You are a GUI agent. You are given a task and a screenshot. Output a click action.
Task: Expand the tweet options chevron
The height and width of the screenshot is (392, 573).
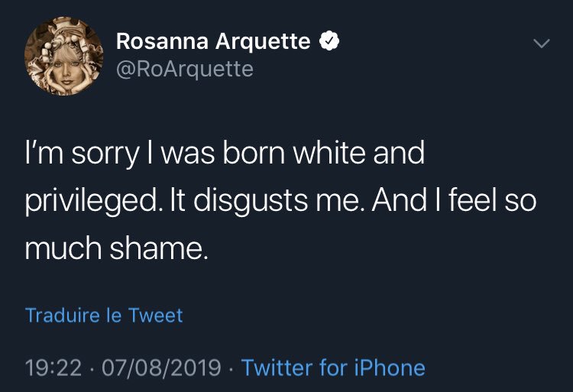coord(540,44)
